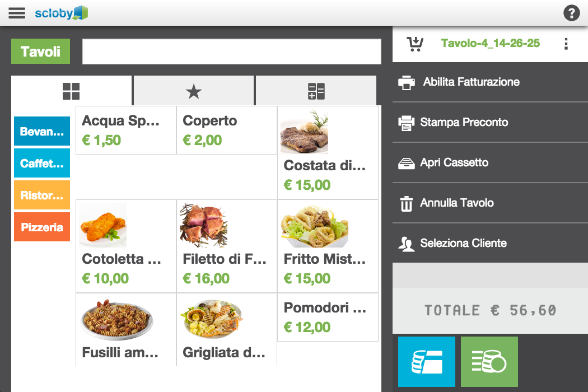Click the green cash coins payment button
The height and width of the screenshot is (392, 588).
(489, 362)
